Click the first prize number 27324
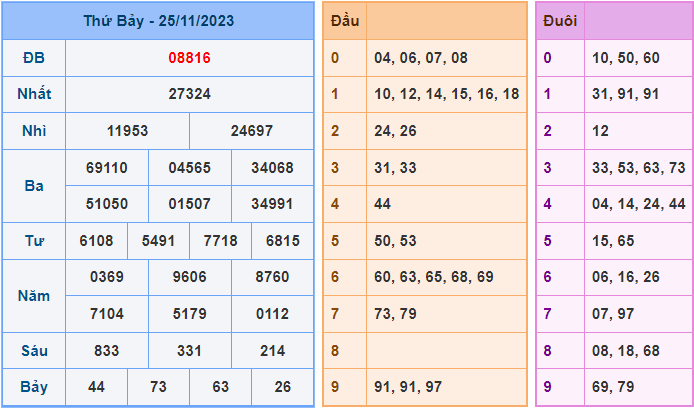Viewport: 694px width, 408px height. point(189,94)
